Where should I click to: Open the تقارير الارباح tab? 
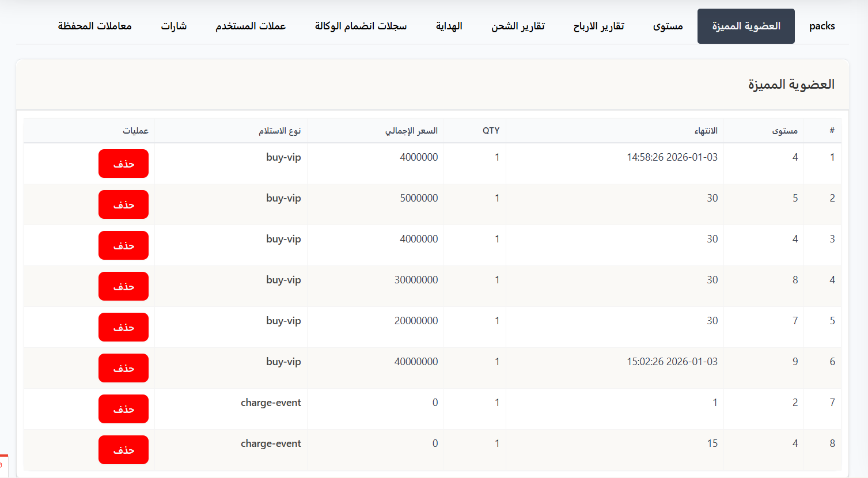[x=598, y=26]
